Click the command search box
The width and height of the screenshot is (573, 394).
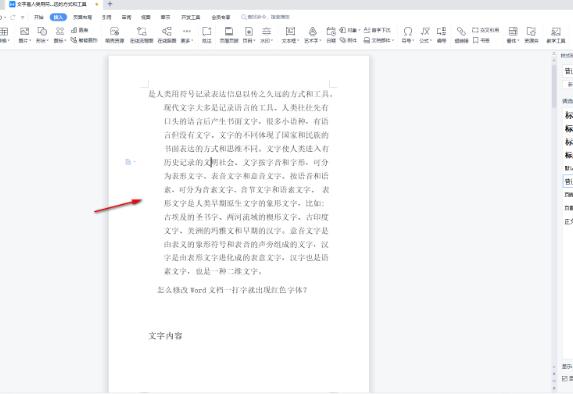[x=266, y=17]
